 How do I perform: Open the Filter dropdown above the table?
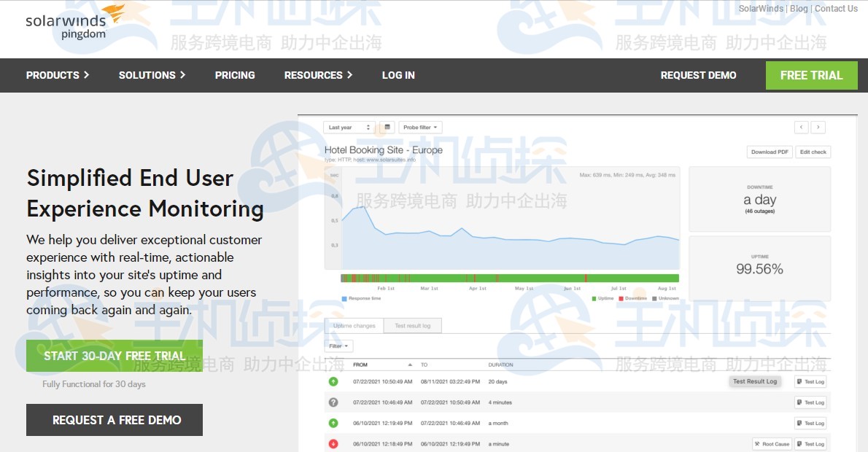pyautogui.click(x=338, y=346)
